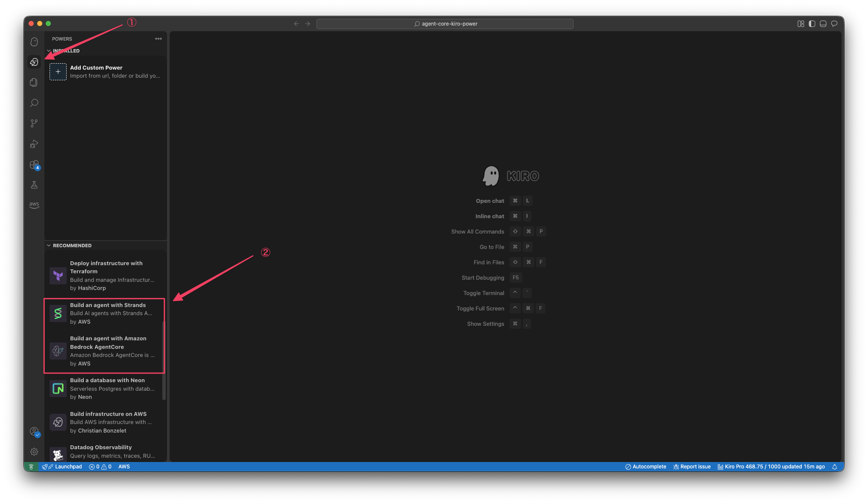Collapse the INSTALLED section
Screen dimensions: 868x503
(49, 51)
